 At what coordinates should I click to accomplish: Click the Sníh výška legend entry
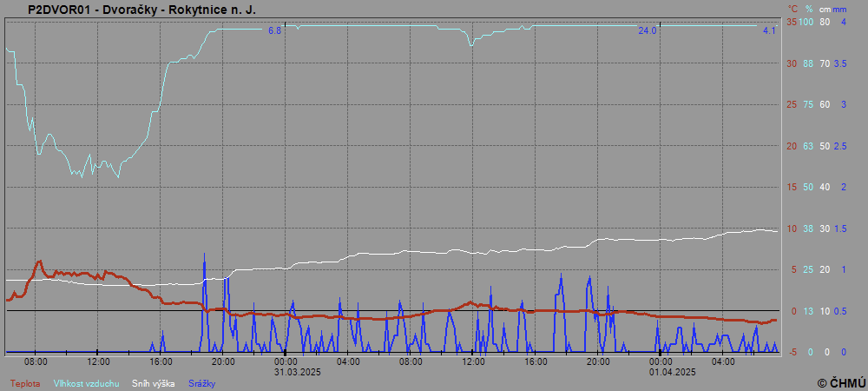point(153,383)
